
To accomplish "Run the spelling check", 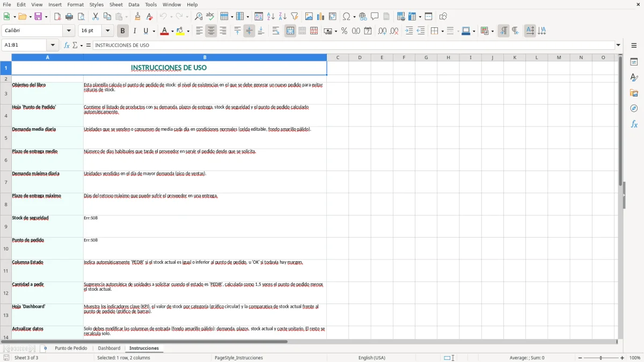I will point(210,17).
